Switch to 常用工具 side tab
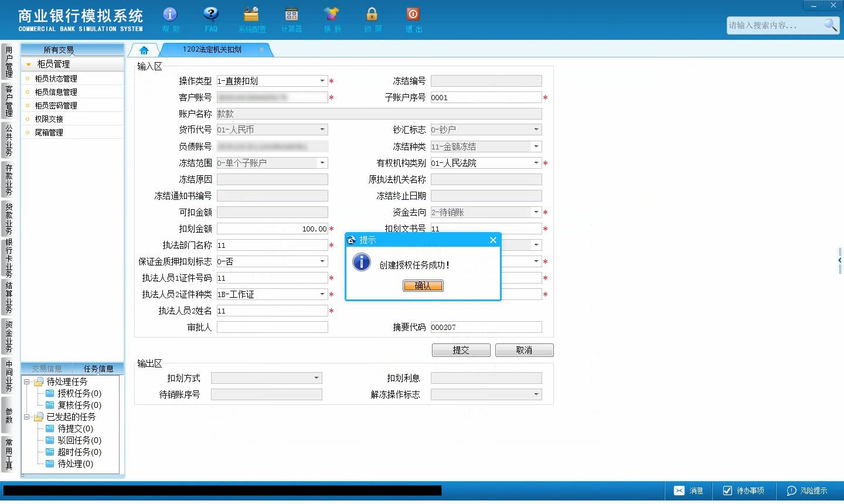 pyautogui.click(x=9, y=454)
